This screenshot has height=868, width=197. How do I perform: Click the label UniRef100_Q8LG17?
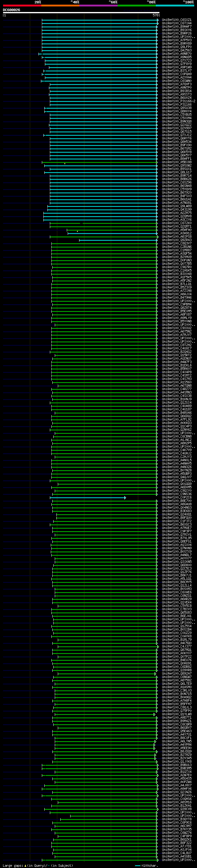(x=176, y=172)
